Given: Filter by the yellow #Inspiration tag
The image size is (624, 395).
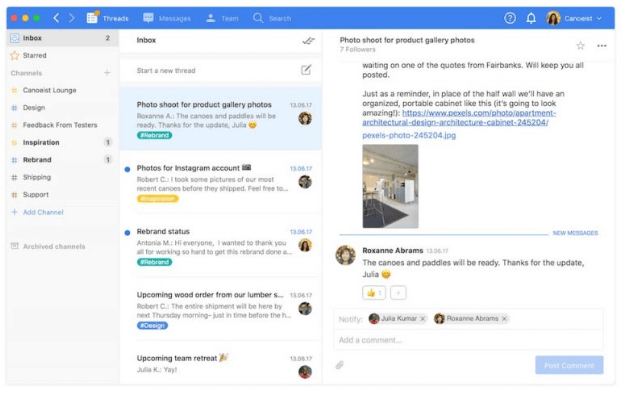Looking at the screenshot, I should tap(158, 198).
